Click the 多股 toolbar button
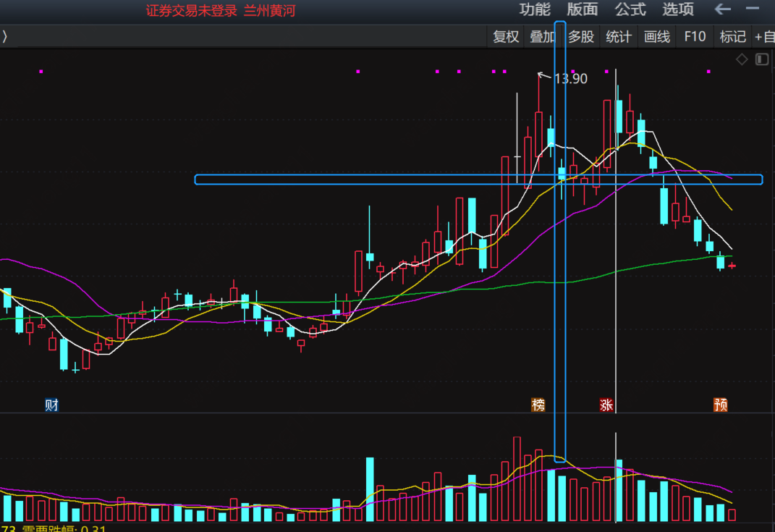 pyautogui.click(x=581, y=37)
